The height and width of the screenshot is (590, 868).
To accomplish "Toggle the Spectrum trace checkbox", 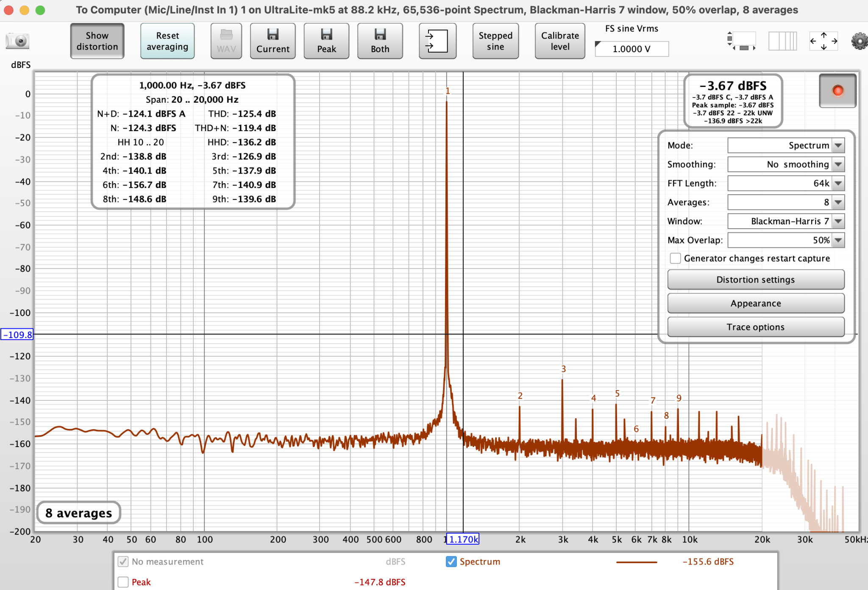I will pos(451,562).
